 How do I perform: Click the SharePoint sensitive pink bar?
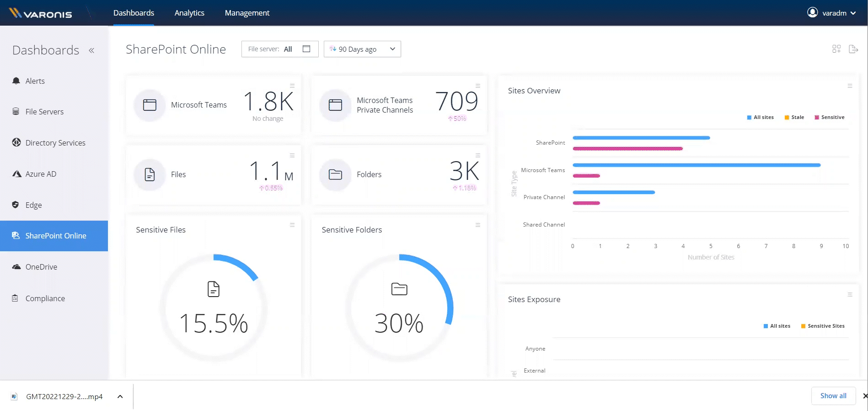[x=627, y=149]
